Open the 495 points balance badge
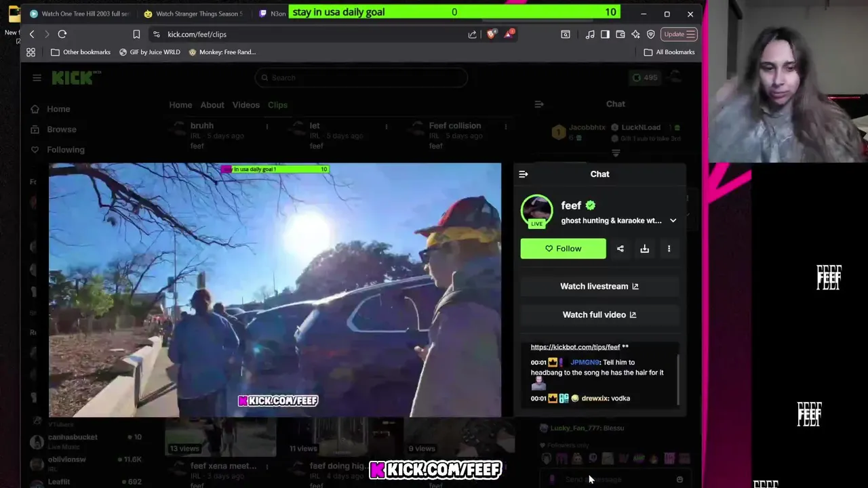Screen dimensions: 868x488 644,78
